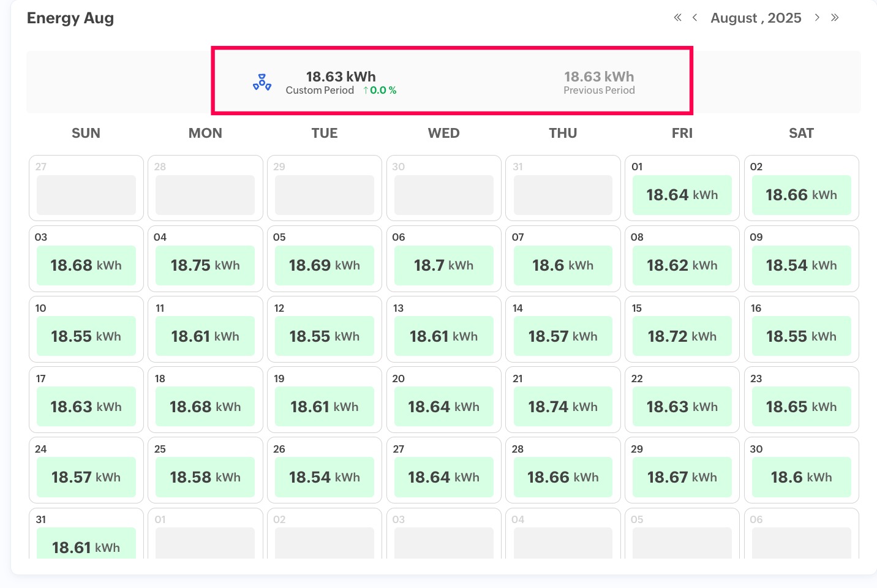Select August 06 showing 18.7 kWh
The width and height of the screenshot is (877, 588).
tap(443, 265)
